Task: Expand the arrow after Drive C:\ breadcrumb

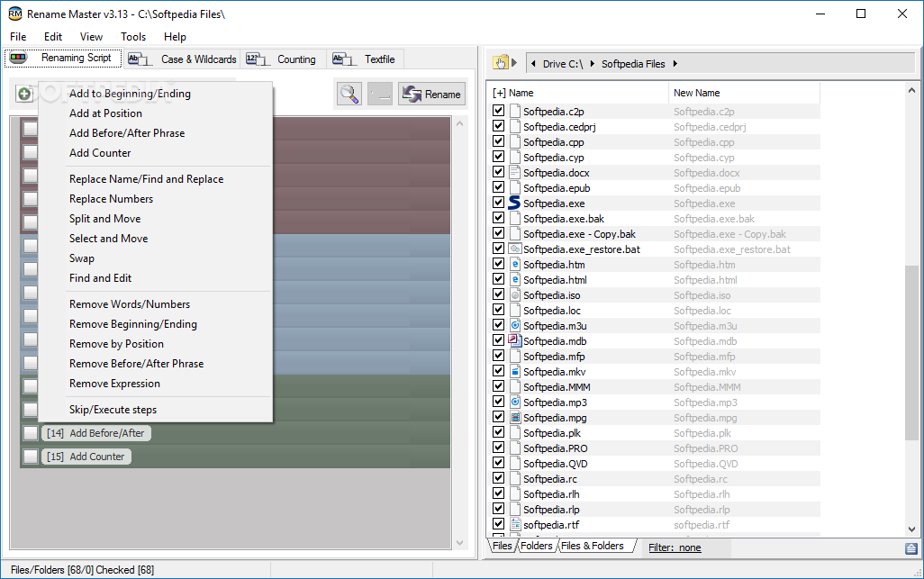Action: (592, 64)
